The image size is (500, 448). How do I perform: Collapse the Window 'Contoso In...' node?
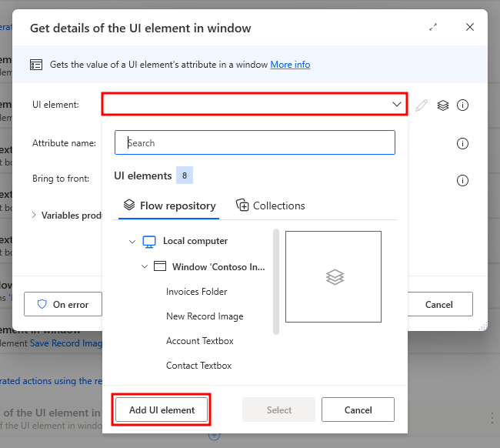pyautogui.click(x=145, y=266)
